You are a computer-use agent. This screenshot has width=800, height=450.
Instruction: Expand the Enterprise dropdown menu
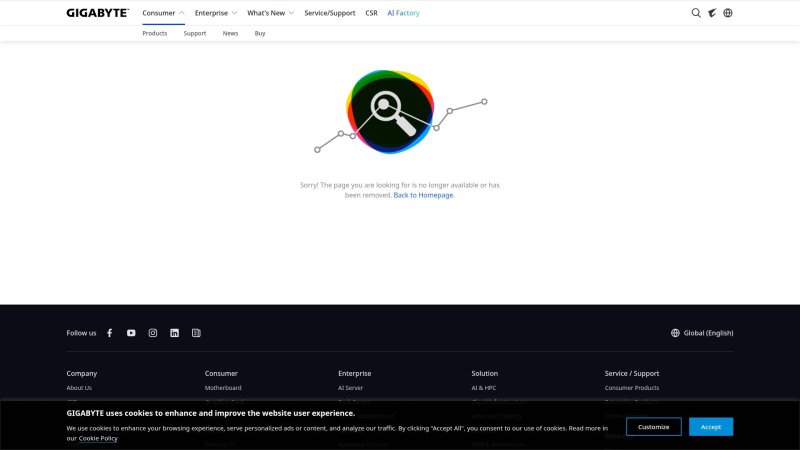tap(216, 13)
